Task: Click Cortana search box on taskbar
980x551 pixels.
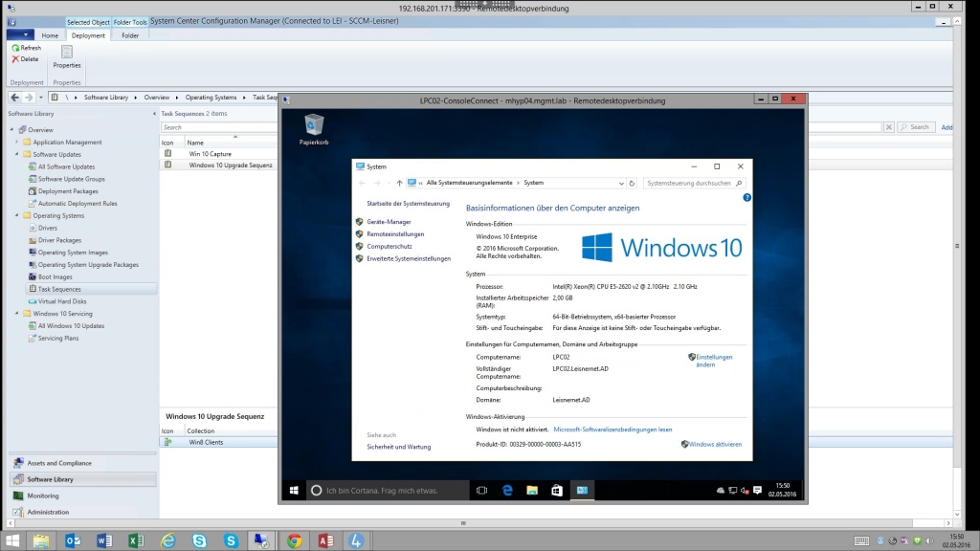Action: click(x=388, y=491)
